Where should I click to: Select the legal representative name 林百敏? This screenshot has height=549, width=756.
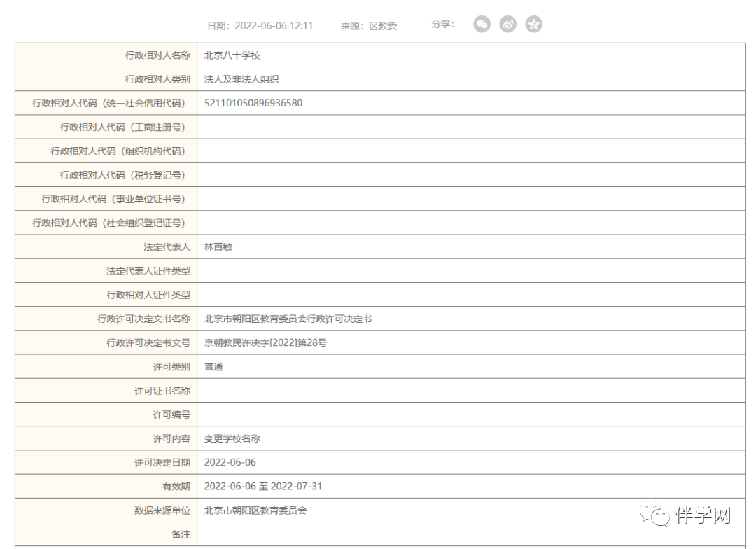pyautogui.click(x=218, y=247)
